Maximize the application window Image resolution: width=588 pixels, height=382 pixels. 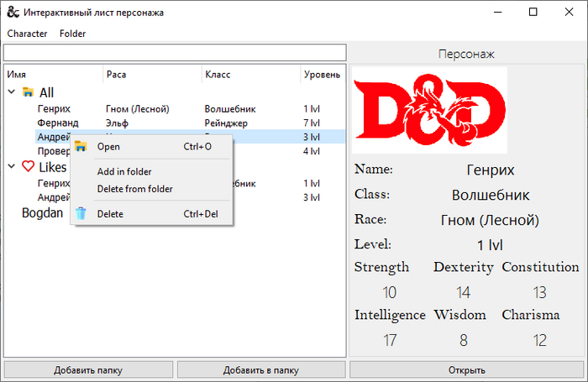pyautogui.click(x=533, y=12)
